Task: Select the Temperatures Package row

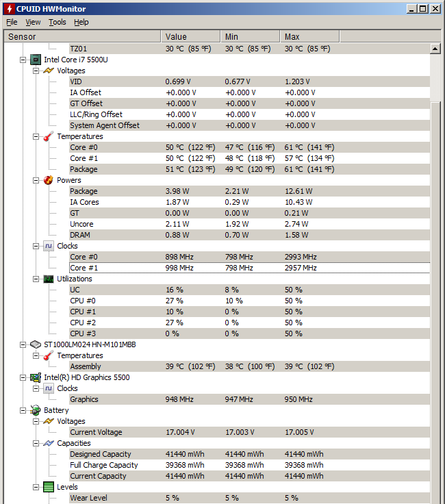Action: [250, 169]
